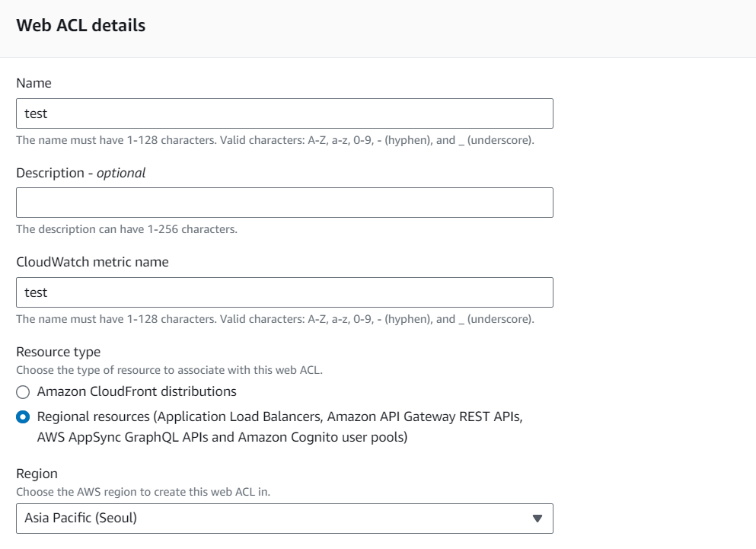Click the CloudWatch metric name input field
756x549 pixels.
284,292
